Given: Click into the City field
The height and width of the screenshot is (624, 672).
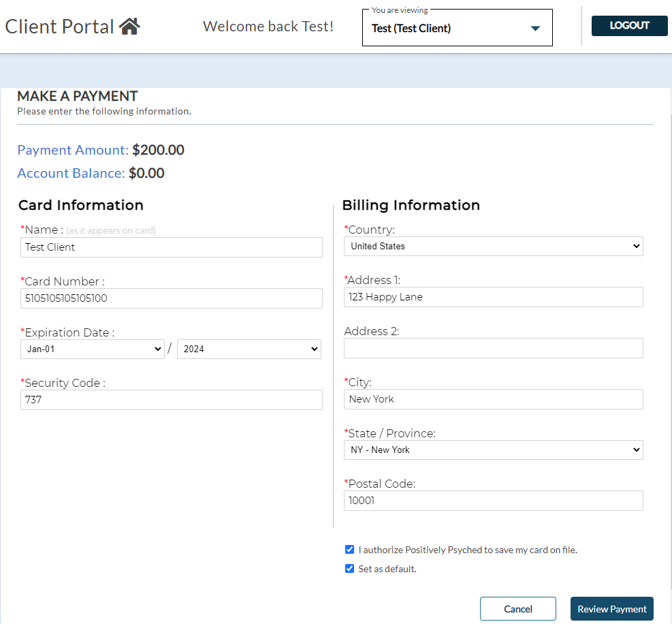Looking at the screenshot, I should (493, 399).
